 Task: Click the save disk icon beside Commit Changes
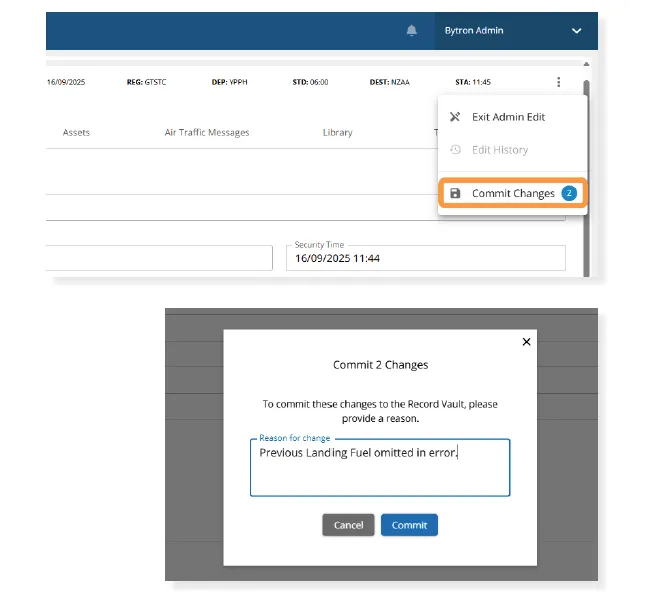click(x=455, y=193)
